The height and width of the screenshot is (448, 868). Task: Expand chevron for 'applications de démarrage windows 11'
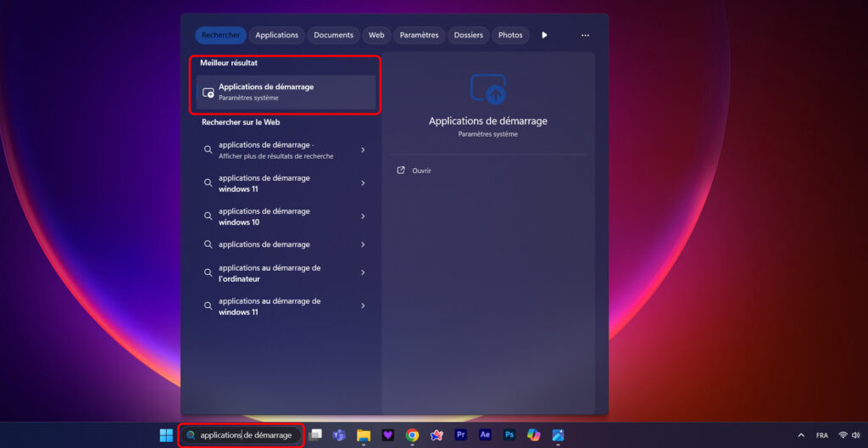pos(363,183)
